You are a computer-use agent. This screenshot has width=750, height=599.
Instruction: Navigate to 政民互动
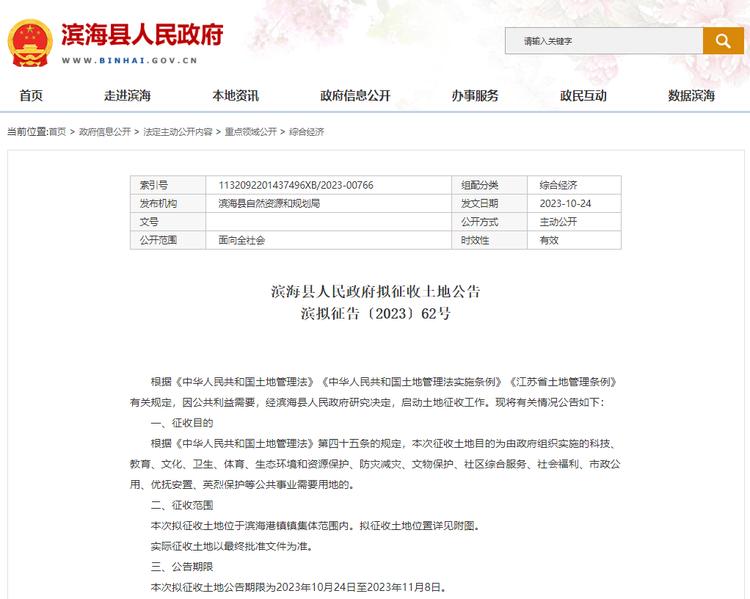(583, 96)
